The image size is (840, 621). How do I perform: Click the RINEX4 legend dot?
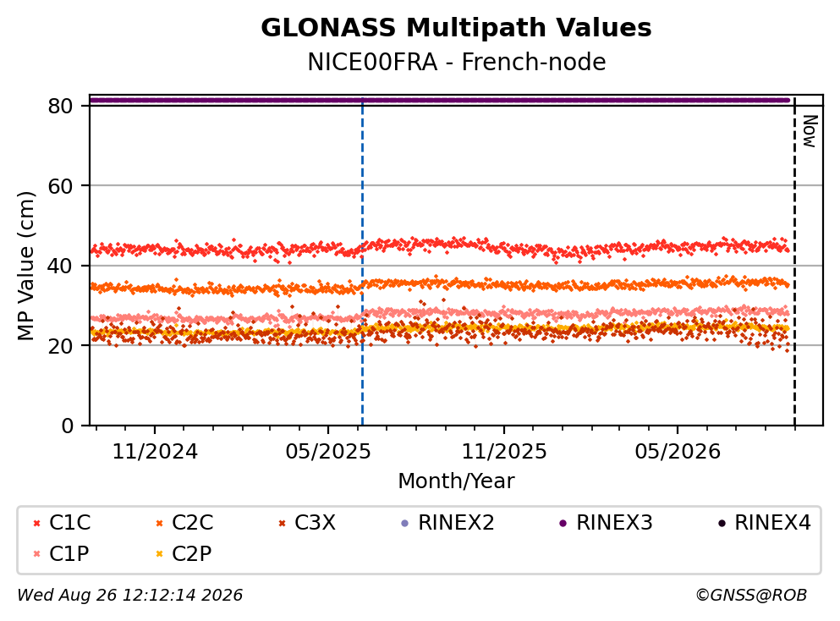click(722, 524)
